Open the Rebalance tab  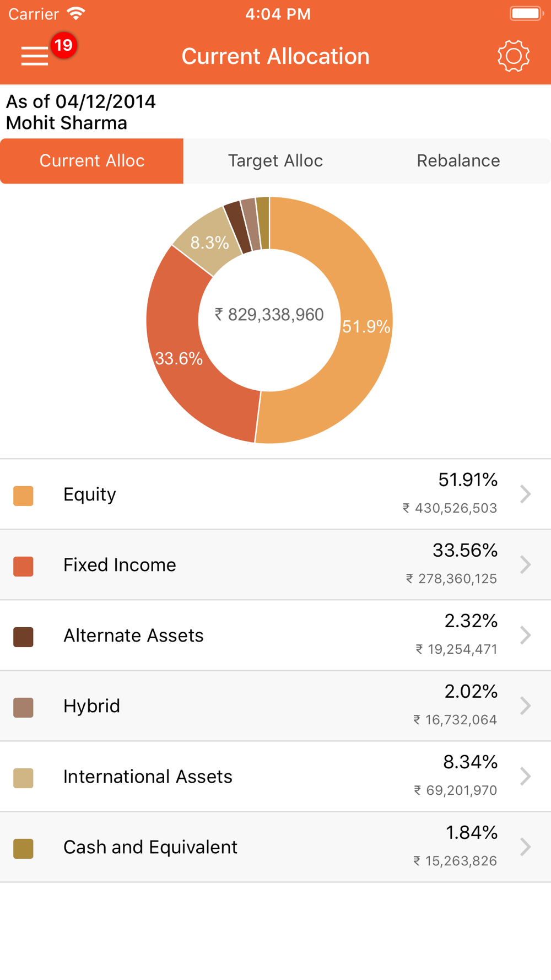[x=458, y=161]
